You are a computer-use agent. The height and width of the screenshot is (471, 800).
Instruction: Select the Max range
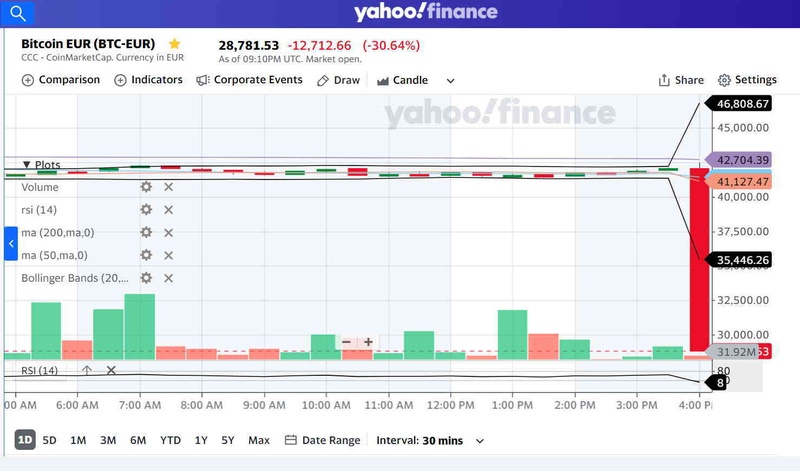click(x=259, y=440)
